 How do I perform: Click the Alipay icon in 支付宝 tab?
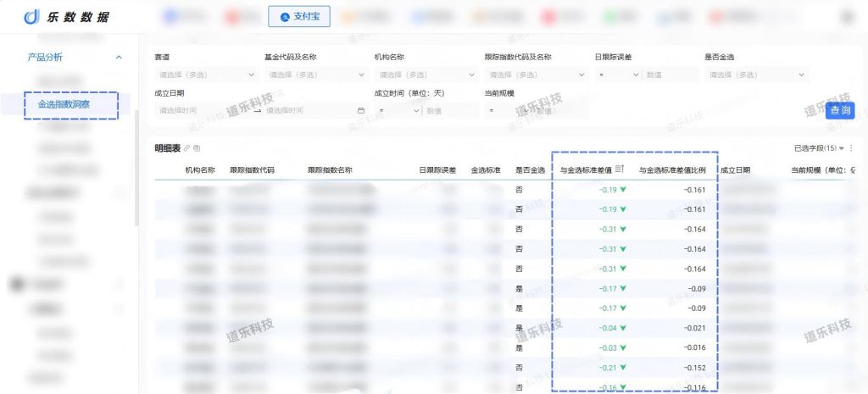pyautogui.click(x=283, y=16)
